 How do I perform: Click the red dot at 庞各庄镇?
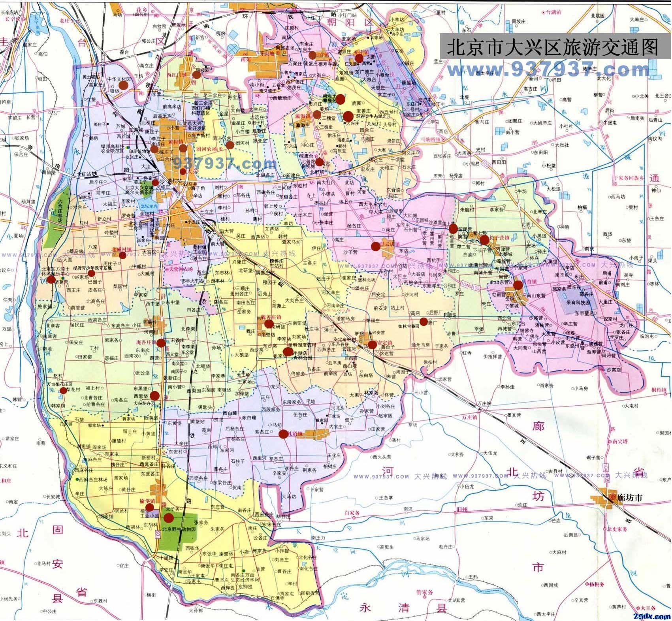point(162,342)
